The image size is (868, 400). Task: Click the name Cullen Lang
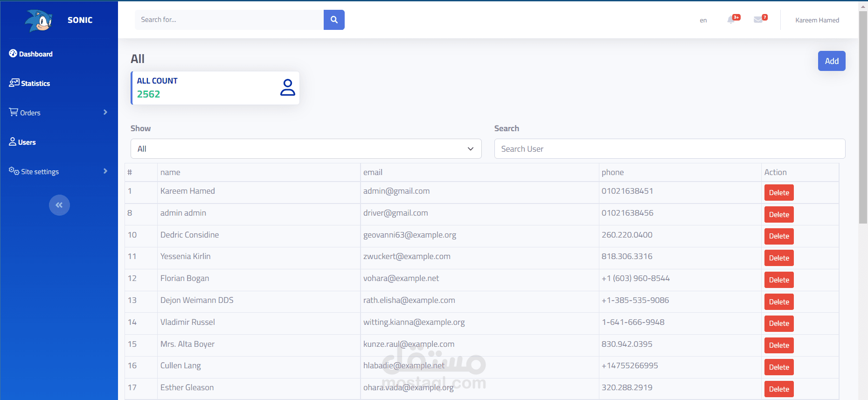tap(181, 365)
